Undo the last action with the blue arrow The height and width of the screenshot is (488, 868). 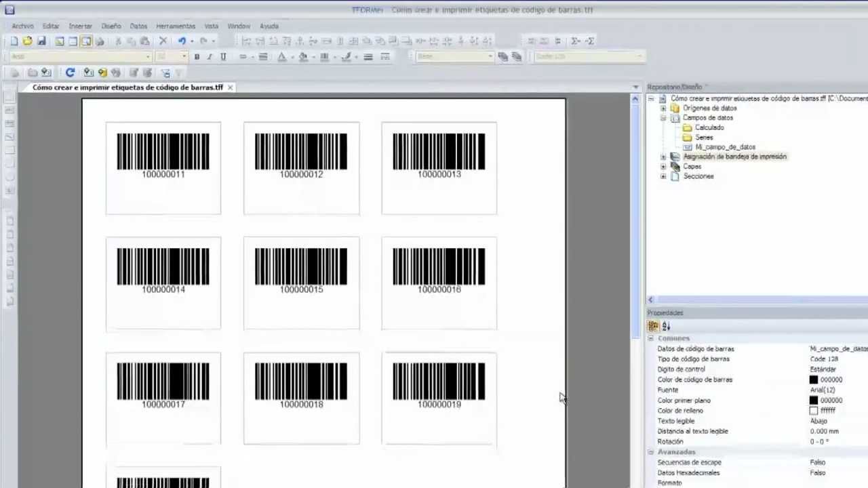point(181,41)
